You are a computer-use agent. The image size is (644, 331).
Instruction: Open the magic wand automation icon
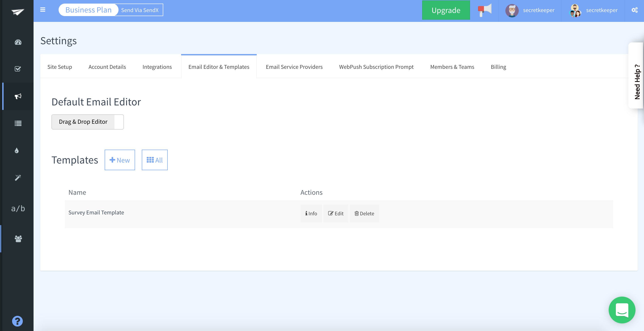tap(18, 178)
